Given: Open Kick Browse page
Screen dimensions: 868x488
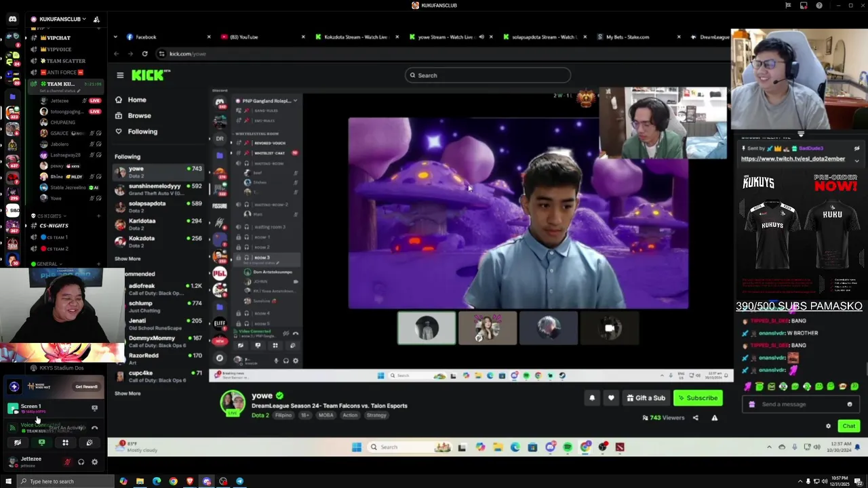Looking at the screenshot, I should pos(139,116).
